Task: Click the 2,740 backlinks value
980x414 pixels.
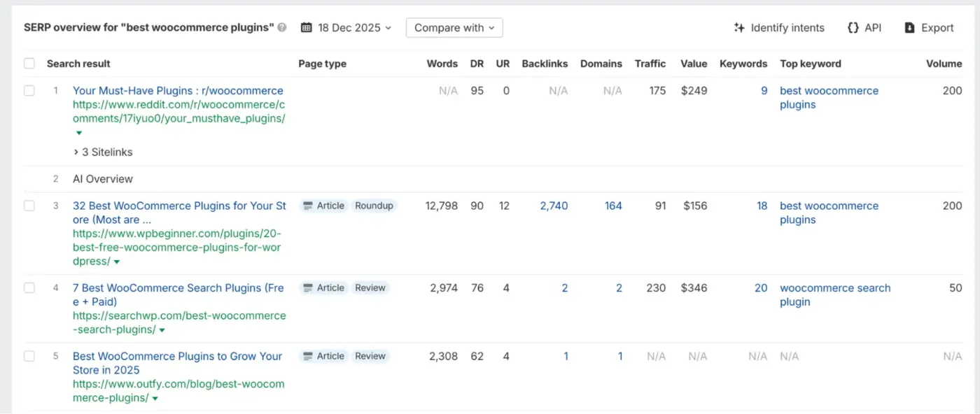Action: [554, 206]
